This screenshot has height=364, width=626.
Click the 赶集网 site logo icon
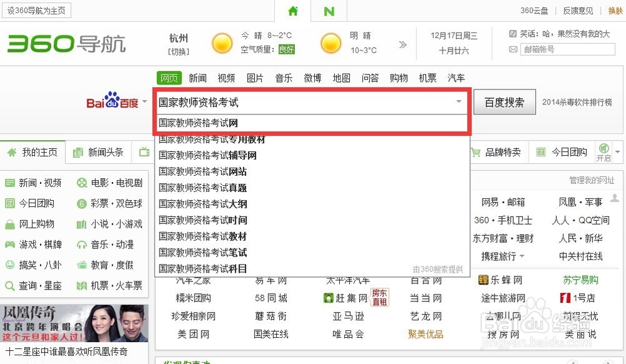(x=328, y=298)
